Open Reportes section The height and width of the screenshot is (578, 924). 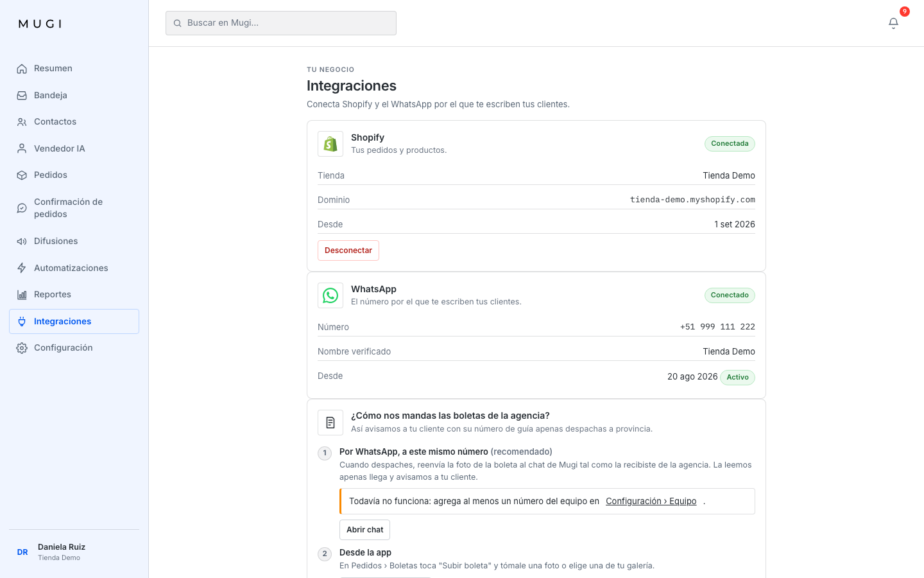(74, 295)
